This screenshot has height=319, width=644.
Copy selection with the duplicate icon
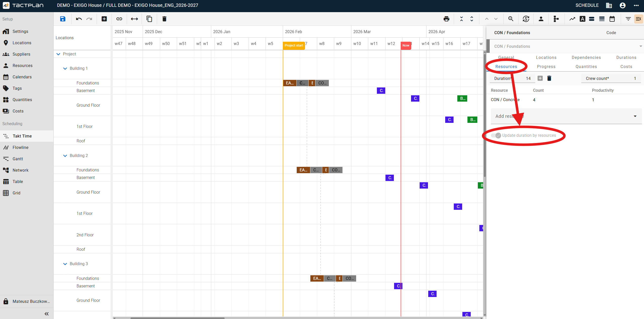(x=149, y=19)
